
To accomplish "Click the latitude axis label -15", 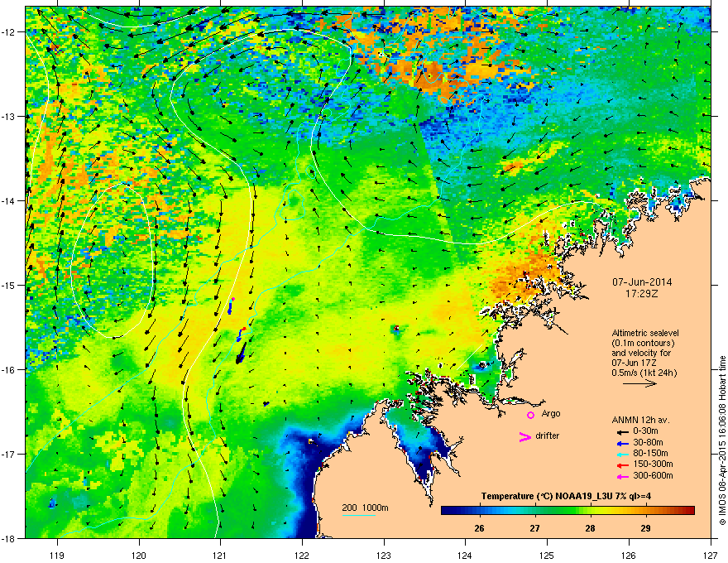I will point(8,285).
